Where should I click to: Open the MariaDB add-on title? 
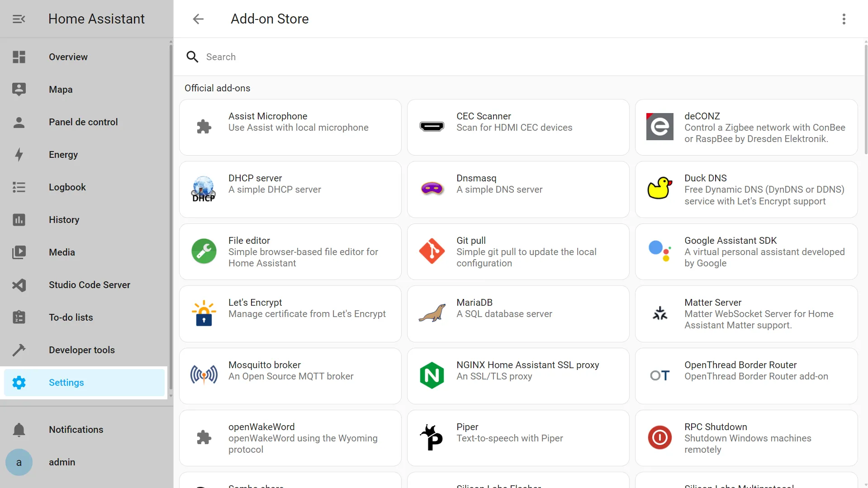pyautogui.click(x=474, y=303)
